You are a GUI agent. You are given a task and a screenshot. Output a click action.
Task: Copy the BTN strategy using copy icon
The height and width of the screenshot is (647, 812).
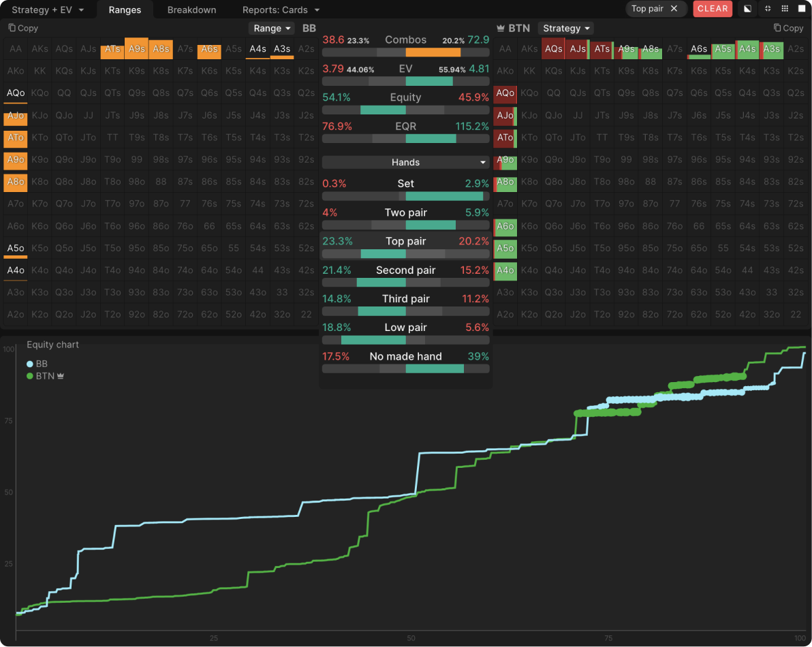(x=788, y=28)
